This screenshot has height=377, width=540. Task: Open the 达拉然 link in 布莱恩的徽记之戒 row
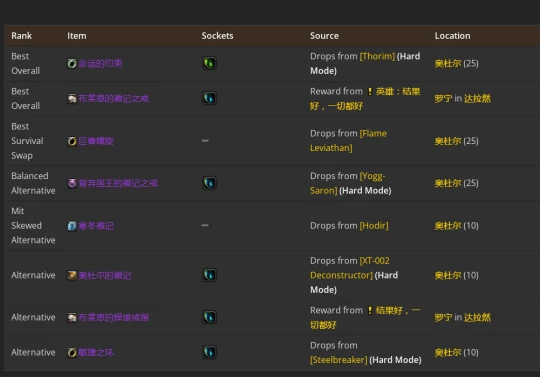point(477,99)
